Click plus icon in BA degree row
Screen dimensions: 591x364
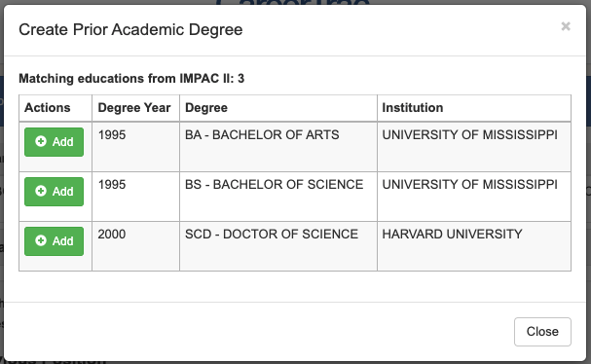pyautogui.click(x=41, y=141)
